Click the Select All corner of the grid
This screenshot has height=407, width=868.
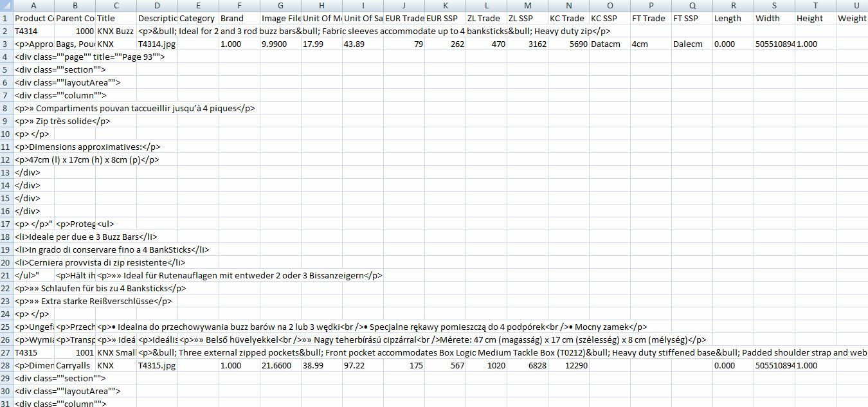pos(6,6)
